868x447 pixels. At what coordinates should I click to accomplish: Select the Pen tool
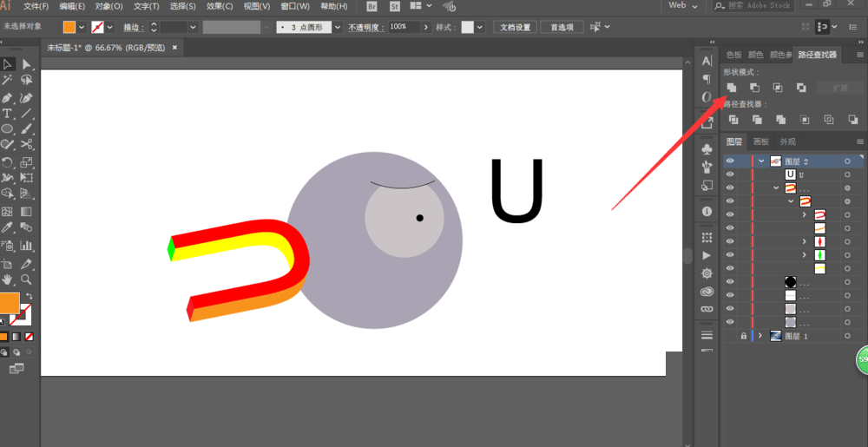7,98
